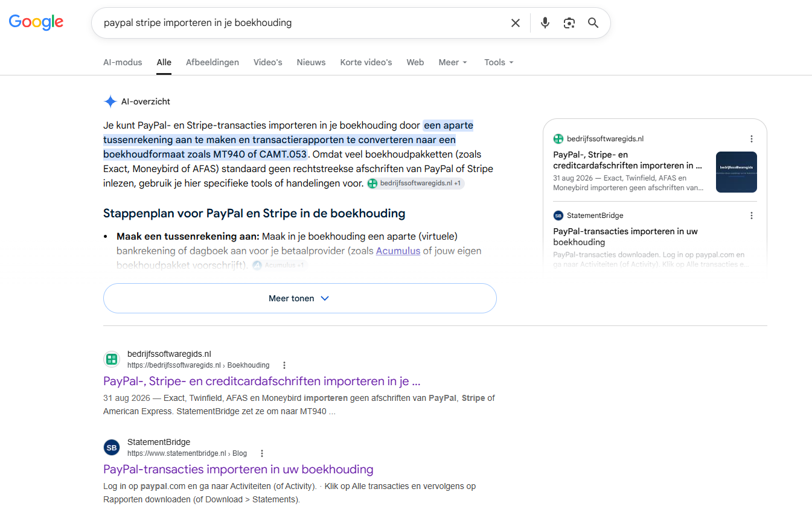The height and width of the screenshot is (515, 812).
Task: Start voice search with microphone icon
Action: pos(545,23)
